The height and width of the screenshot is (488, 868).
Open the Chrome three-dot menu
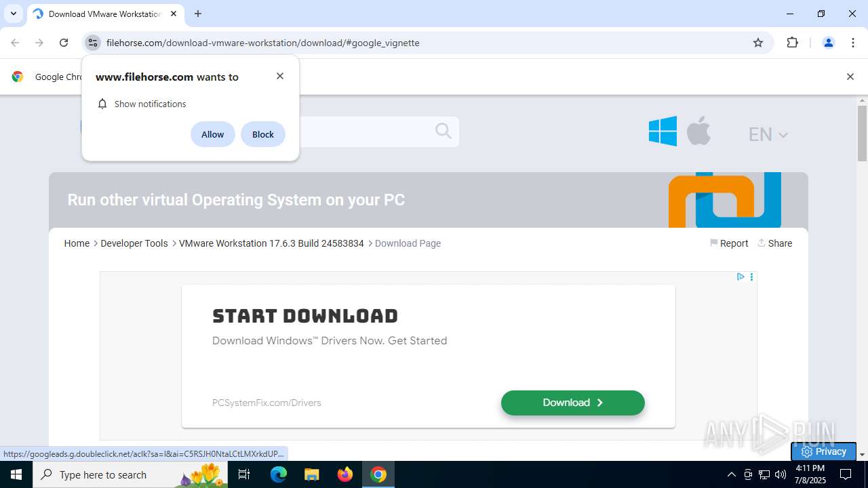coord(853,43)
